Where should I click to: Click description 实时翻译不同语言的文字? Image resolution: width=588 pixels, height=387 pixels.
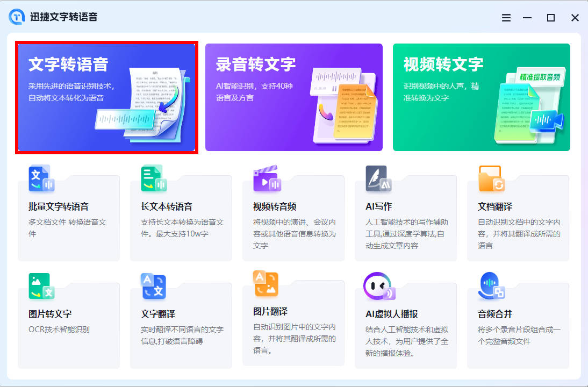[x=182, y=335]
